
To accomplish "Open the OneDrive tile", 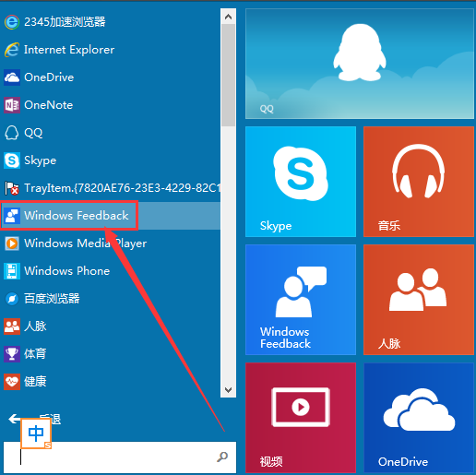I will [419, 418].
